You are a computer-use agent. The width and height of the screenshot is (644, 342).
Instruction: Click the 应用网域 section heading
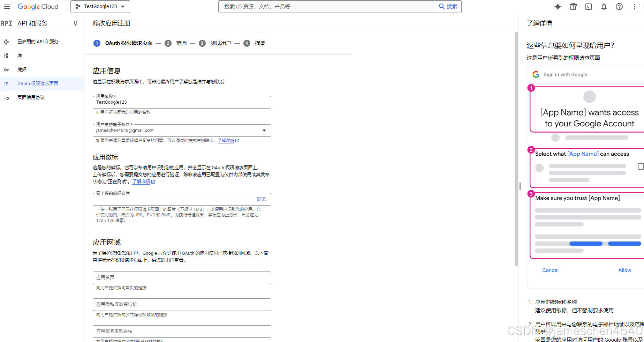pos(107,242)
